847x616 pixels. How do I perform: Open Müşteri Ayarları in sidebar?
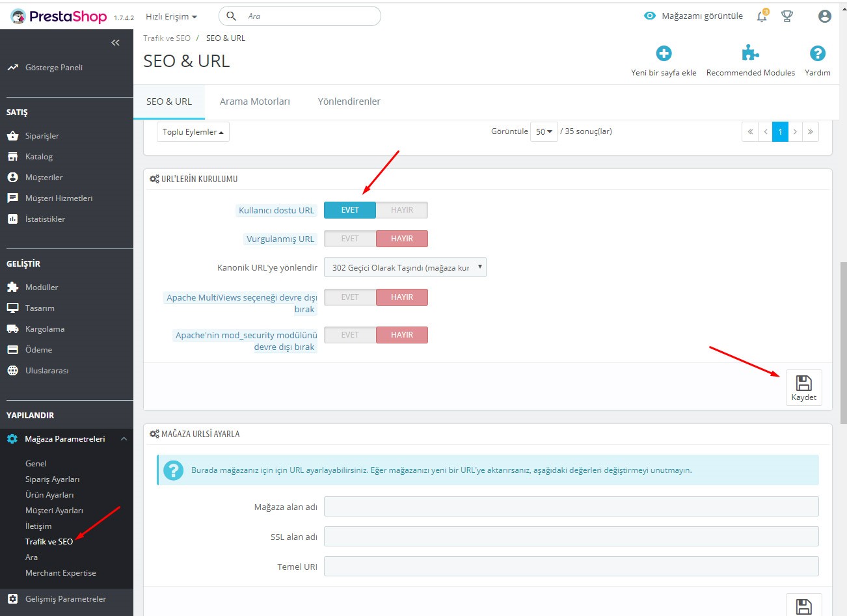54,511
